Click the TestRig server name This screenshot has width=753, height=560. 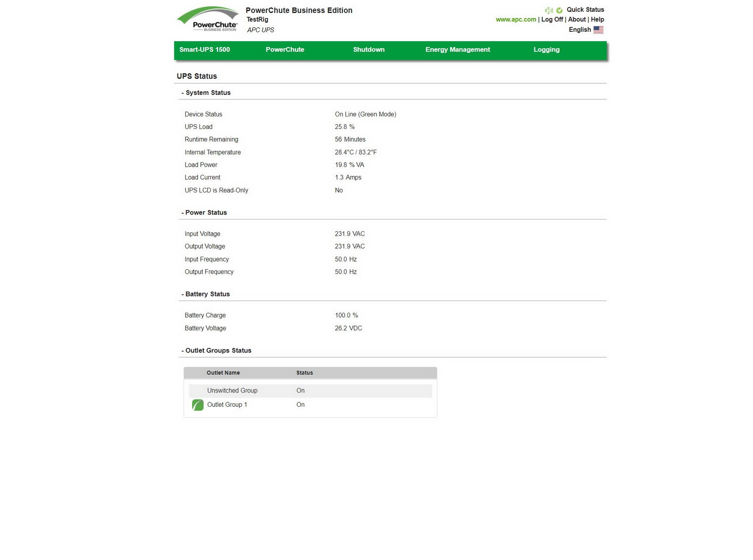point(257,20)
